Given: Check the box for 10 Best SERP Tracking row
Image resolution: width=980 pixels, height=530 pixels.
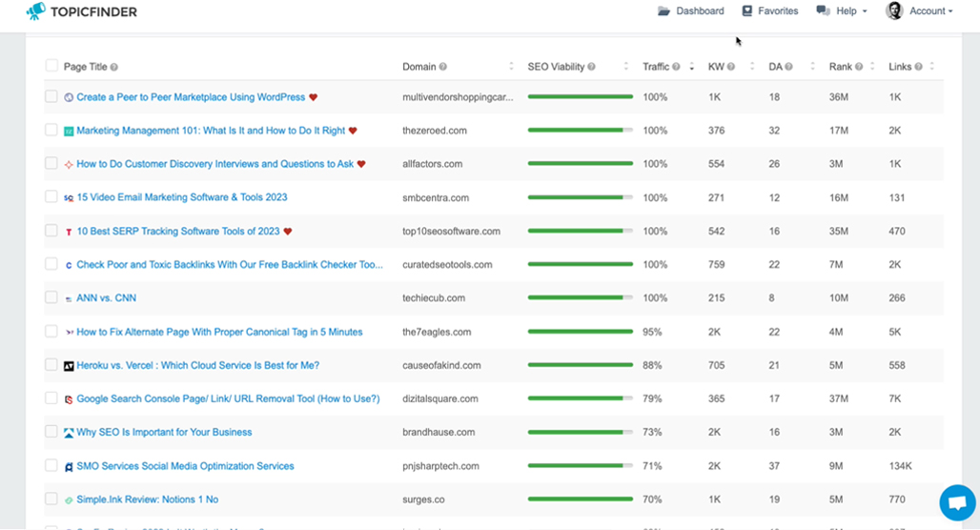Looking at the screenshot, I should (51, 230).
